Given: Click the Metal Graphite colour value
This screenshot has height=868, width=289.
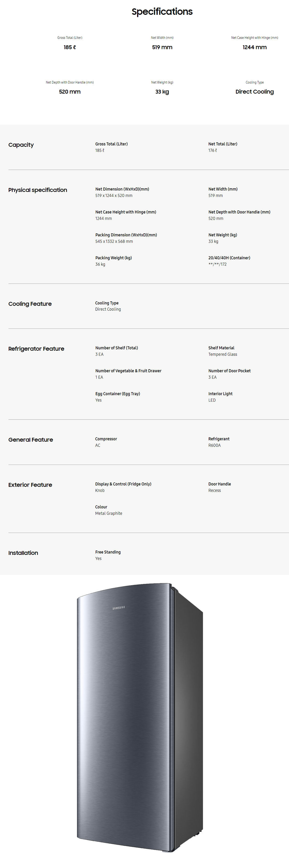Looking at the screenshot, I should click(x=109, y=513).
